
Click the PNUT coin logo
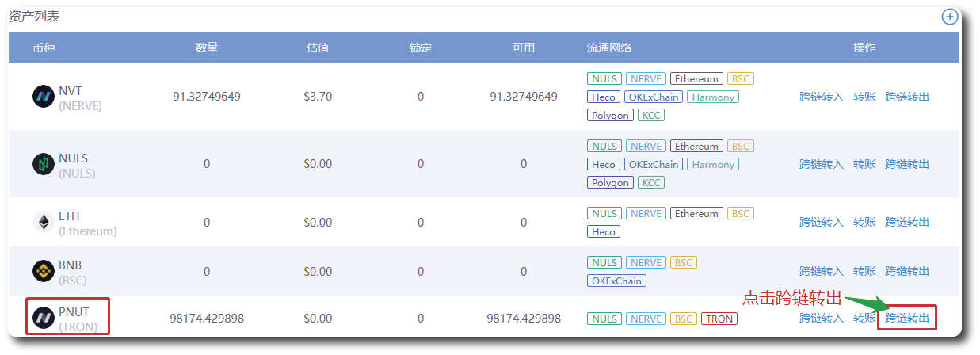click(x=43, y=319)
